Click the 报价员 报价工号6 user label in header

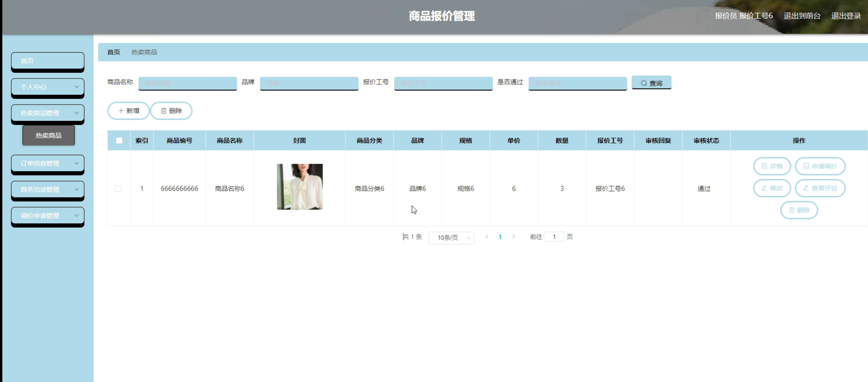coord(744,16)
